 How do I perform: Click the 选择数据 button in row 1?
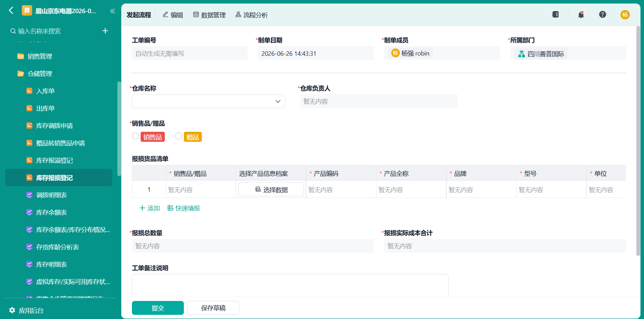pos(271,190)
